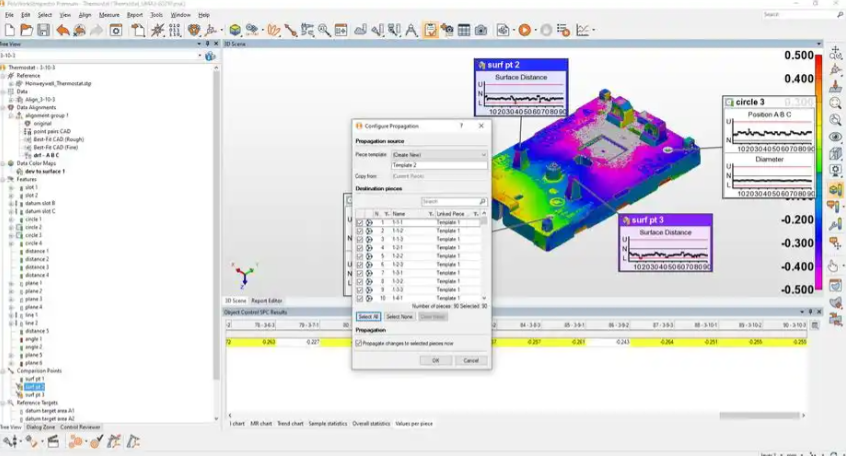Click the camera snapshot toolbar icon
This screenshot has height=456, width=846.
(481, 30)
